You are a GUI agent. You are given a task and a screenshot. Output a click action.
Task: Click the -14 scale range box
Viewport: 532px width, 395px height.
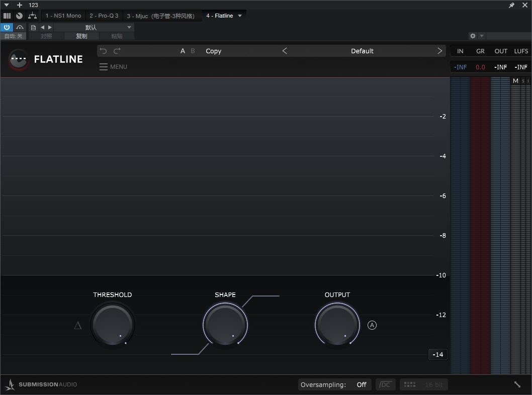tap(437, 354)
